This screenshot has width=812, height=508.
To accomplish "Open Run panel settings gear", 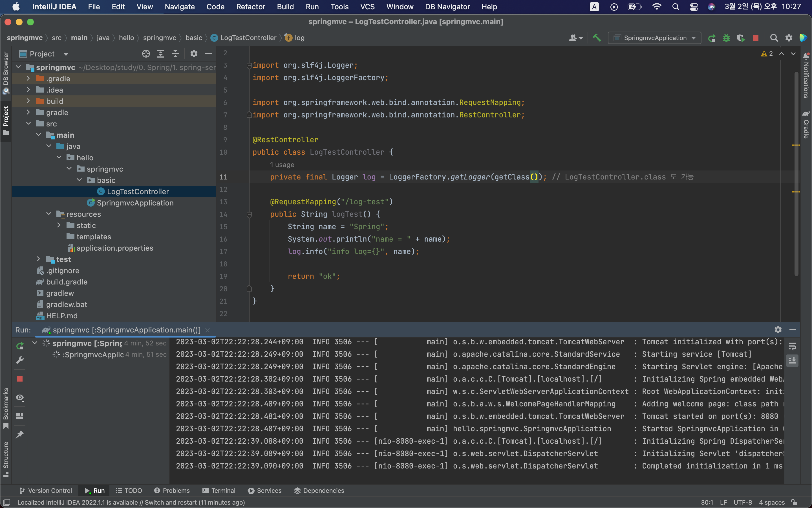I will (x=778, y=330).
